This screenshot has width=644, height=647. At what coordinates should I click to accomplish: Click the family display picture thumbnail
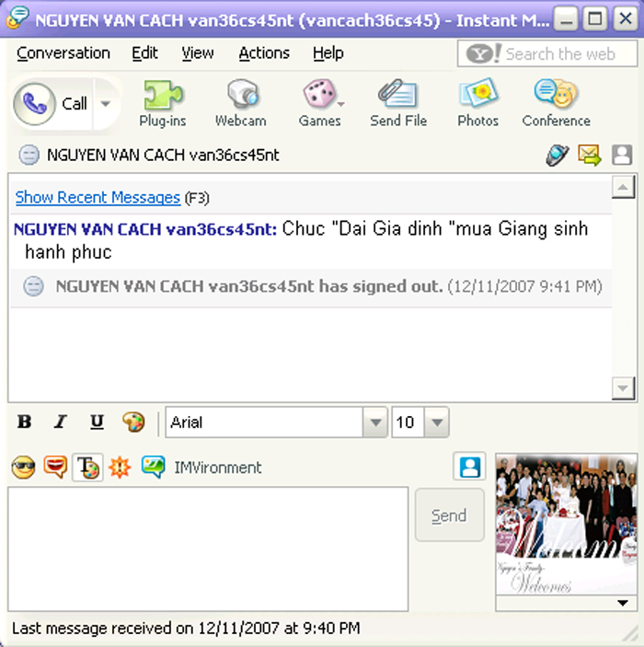(x=567, y=525)
